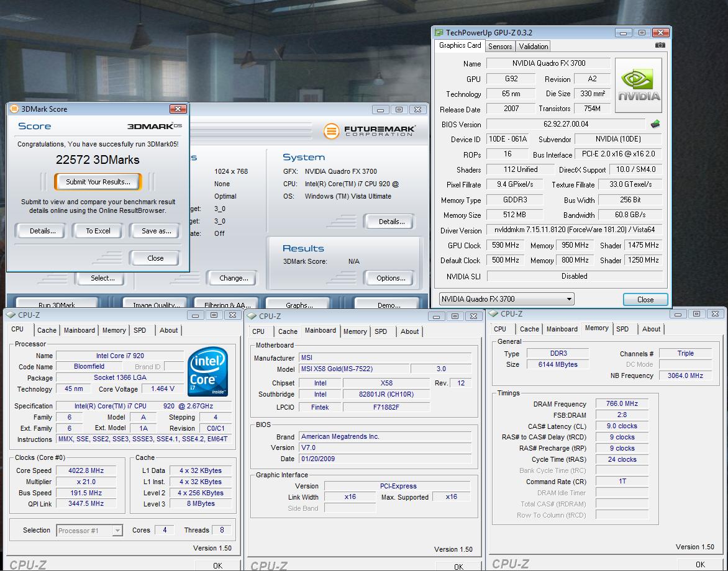Image resolution: width=728 pixels, height=571 pixels.
Task: Click the GPU Name field NVIDIA Quadro FX 3700
Action: click(548, 63)
